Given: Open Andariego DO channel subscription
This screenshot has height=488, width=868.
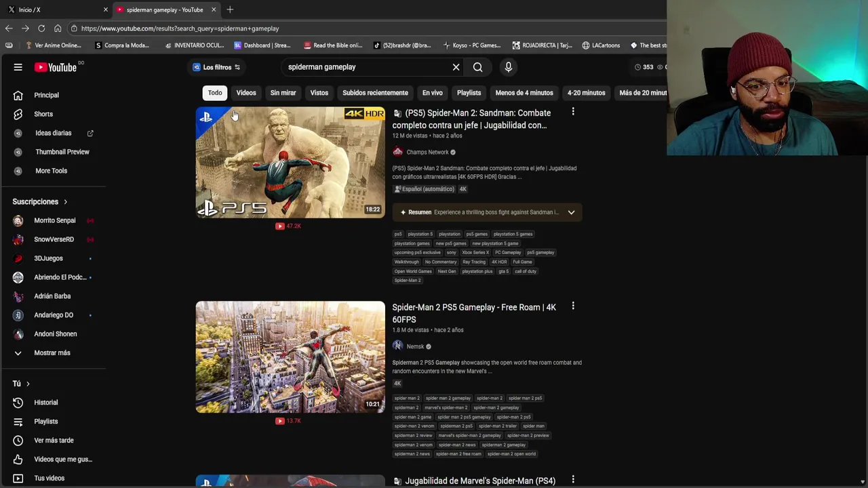Looking at the screenshot, I should (53, 315).
